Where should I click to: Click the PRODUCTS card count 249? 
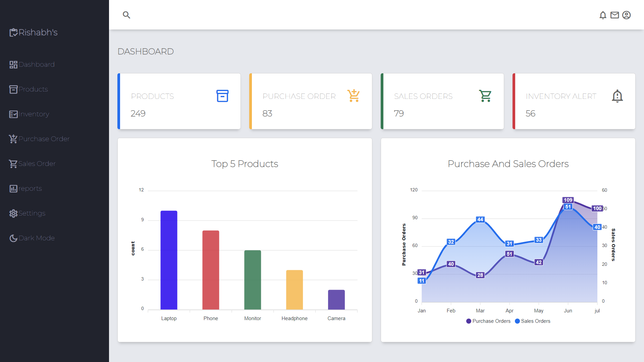coord(138,113)
